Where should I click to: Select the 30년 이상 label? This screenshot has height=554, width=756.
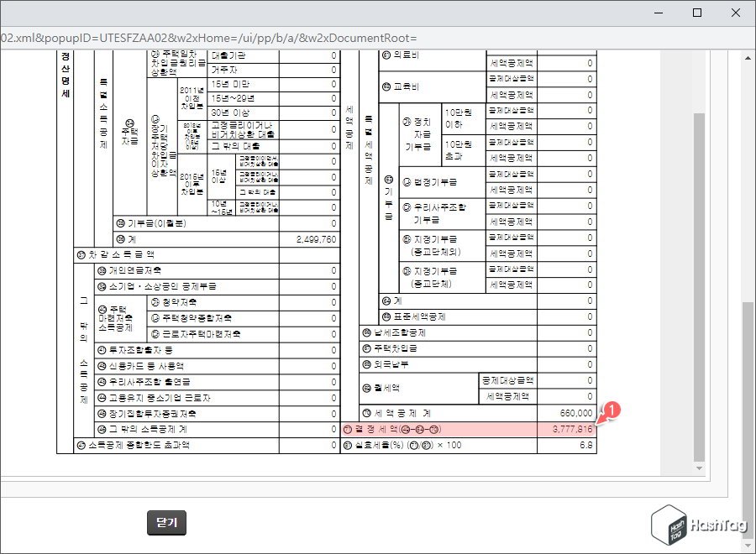[230, 112]
